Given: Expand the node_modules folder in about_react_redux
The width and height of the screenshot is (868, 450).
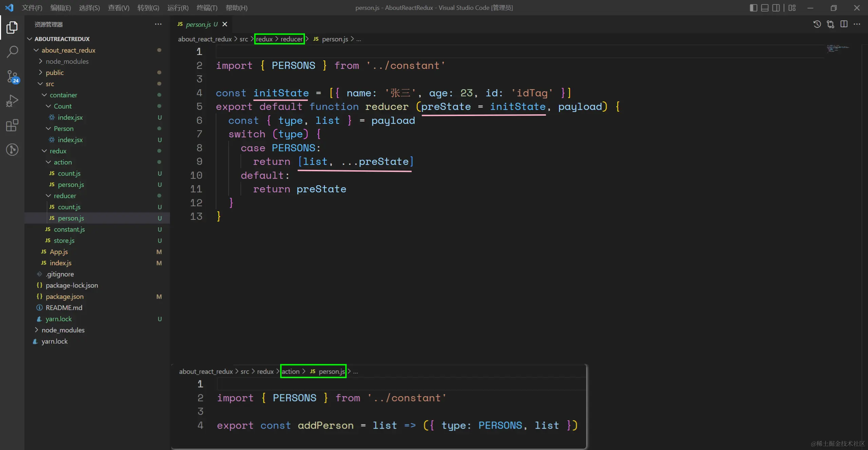Looking at the screenshot, I should [x=67, y=61].
